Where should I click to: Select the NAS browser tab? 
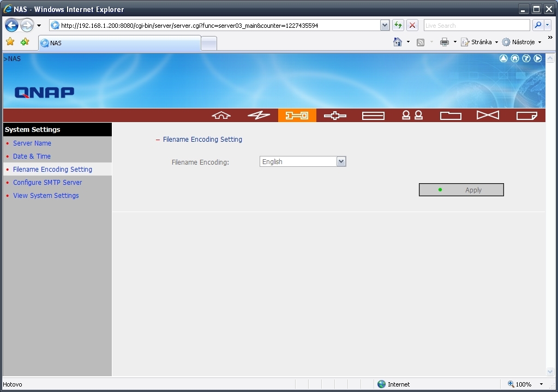coord(119,43)
